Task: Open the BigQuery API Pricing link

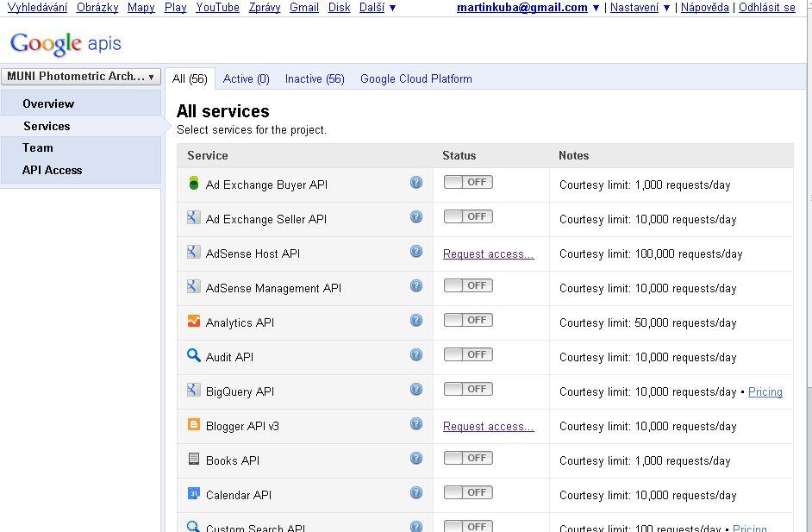Action: (765, 391)
